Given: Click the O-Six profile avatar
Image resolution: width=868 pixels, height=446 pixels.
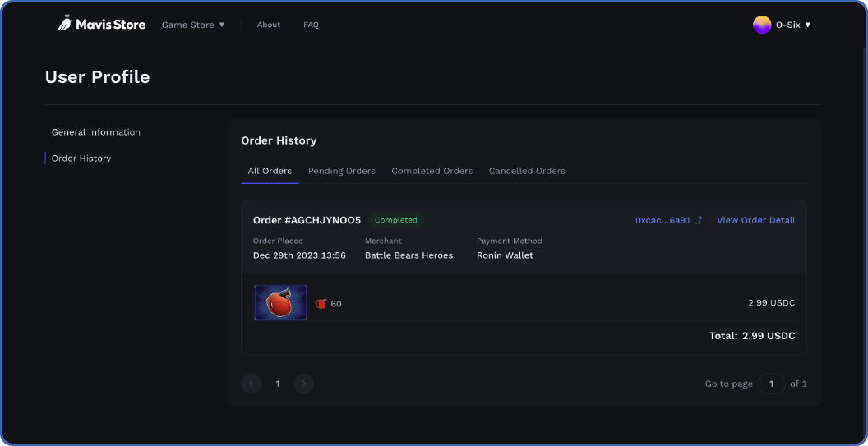Looking at the screenshot, I should [762, 25].
